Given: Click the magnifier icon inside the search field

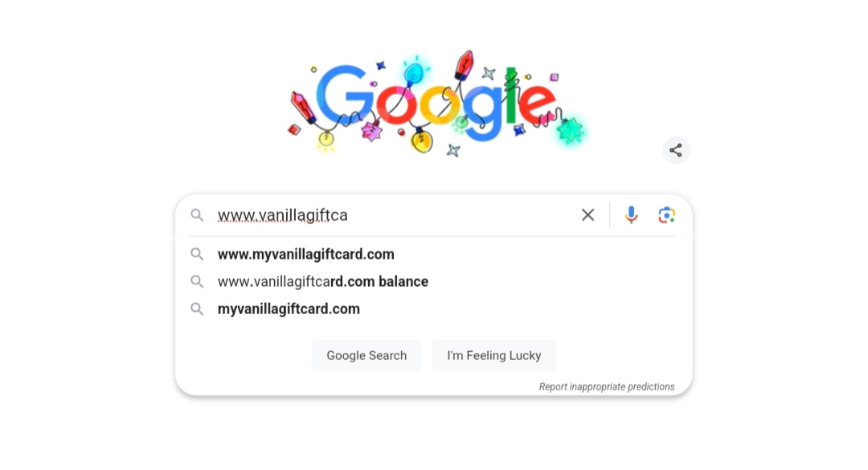Looking at the screenshot, I should (197, 215).
